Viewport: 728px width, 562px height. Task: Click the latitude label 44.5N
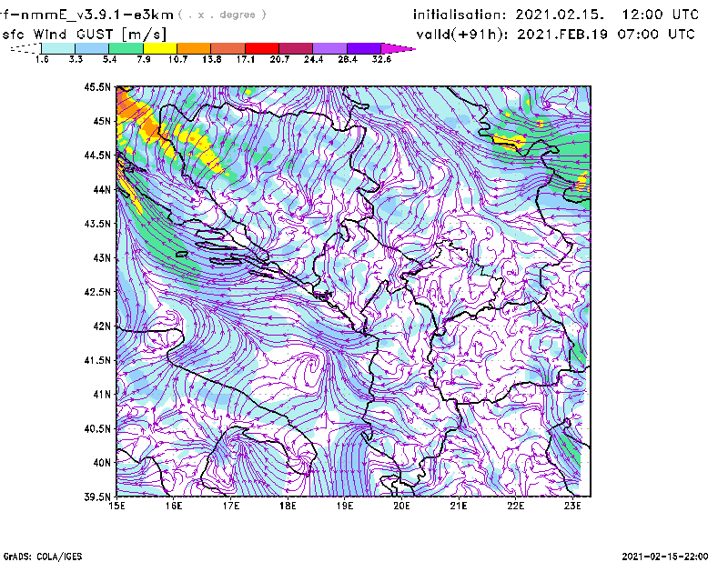97,156
